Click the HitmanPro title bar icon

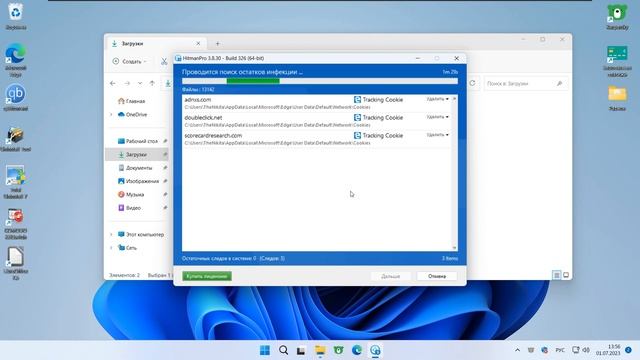tap(178, 58)
